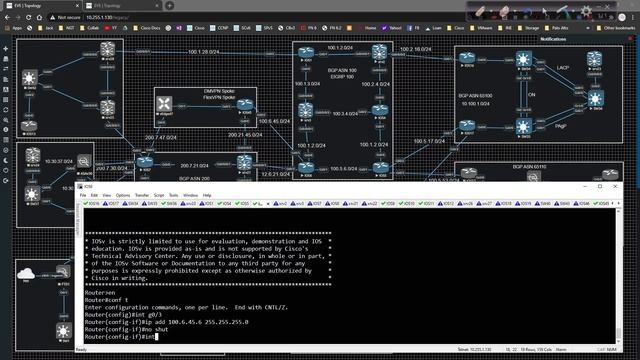This screenshot has width=640, height=360.
Task: Open the Help menu in SecureCRT
Action: [x=207, y=196]
